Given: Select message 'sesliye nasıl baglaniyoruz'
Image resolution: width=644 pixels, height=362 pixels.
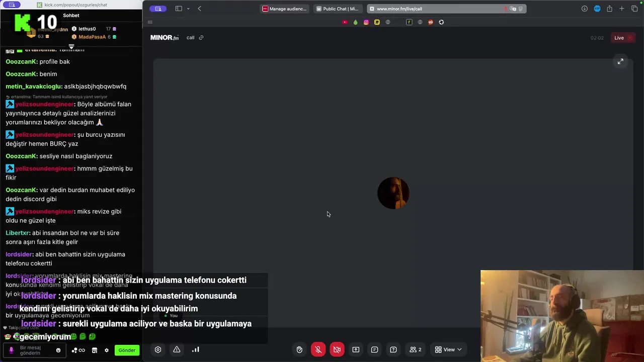Looking at the screenshot, I should (x=76, y=156).
